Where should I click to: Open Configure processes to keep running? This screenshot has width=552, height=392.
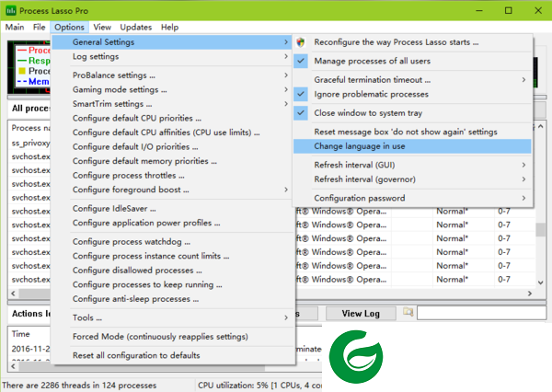173,284
